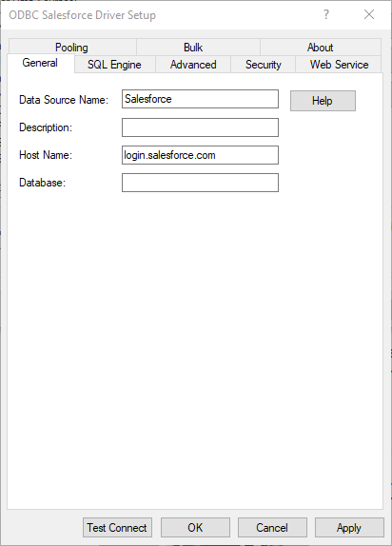
Task: Switch to the Pooling tab
Action: [x=72, y=47]
